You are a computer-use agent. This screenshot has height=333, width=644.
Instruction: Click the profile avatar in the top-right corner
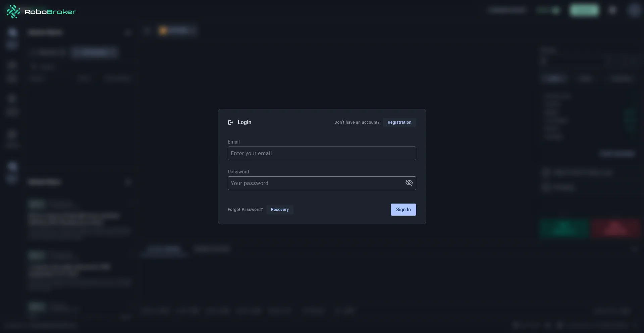pos(634,10)
